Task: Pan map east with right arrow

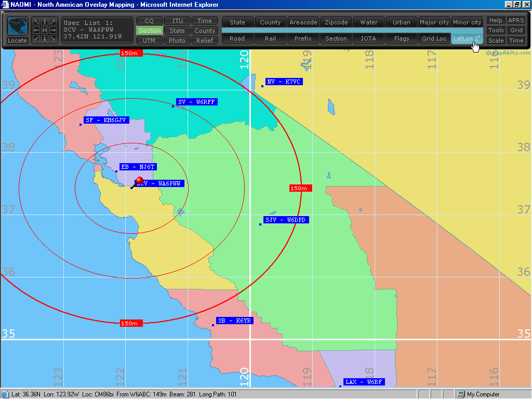Action: [53, 30]
